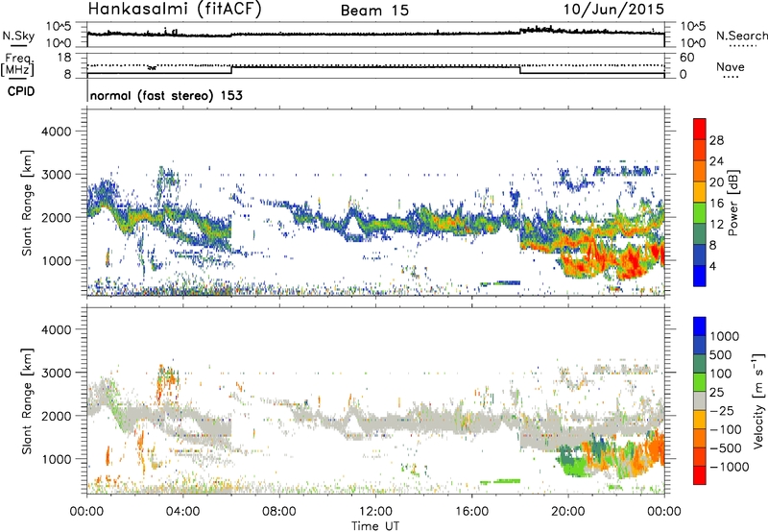768x532 pixels.
Task: Click the gray band of velocity colorbar
Action: 700,401
